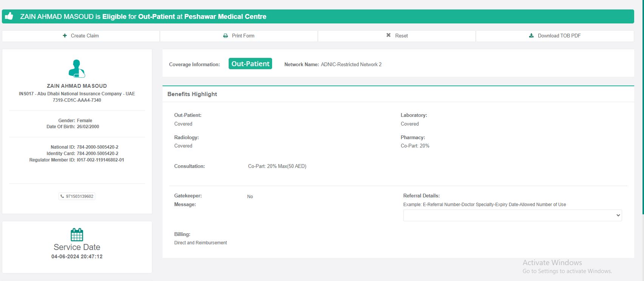Click the thumbs-up eligibility icon

tap(9, 16)
